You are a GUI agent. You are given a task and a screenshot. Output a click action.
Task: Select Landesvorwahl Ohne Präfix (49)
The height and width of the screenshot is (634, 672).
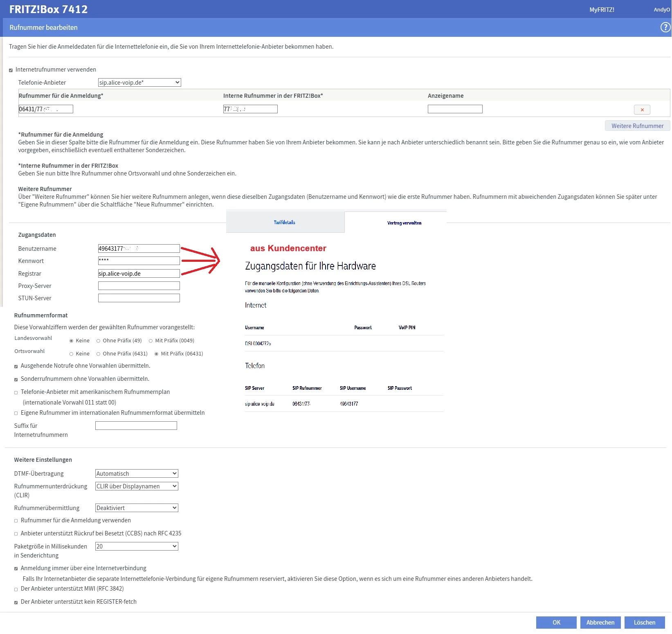98,341
